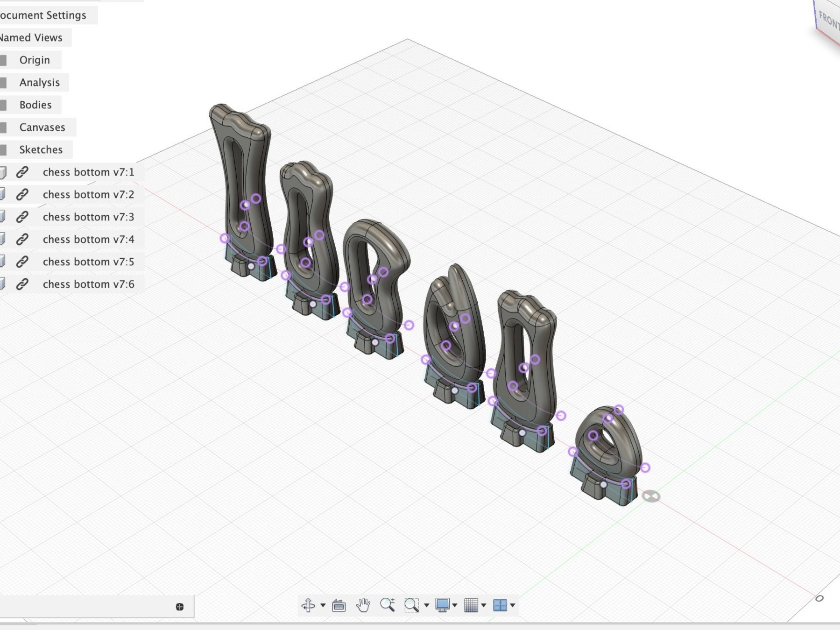The image size is (840, 630).
Task: Click link icon for chess bottom v7:4
Action: tap(22, 240)
